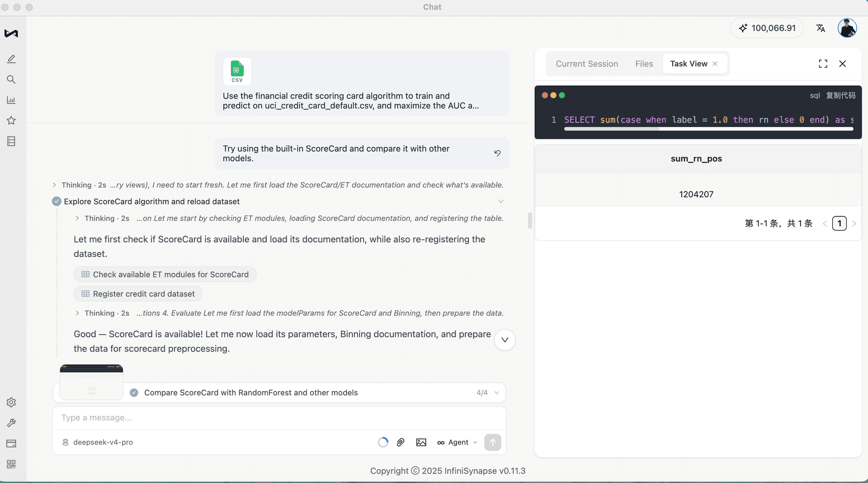Click the InfiniSynapse logo icon
The image size is (868, 483).
[11, 33]
